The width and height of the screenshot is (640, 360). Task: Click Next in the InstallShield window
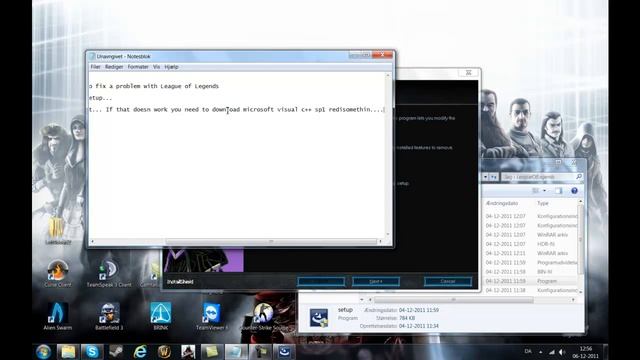point(376,281)
